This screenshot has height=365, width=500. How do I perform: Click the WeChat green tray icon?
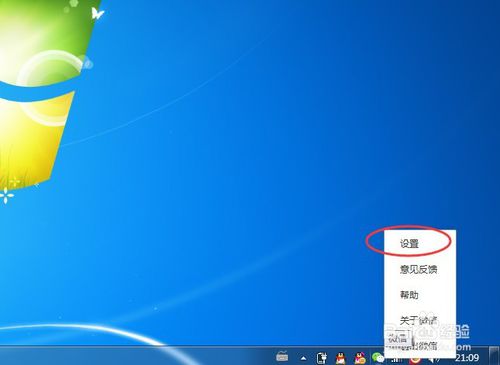pyautogui.click(x=378, y=358)
